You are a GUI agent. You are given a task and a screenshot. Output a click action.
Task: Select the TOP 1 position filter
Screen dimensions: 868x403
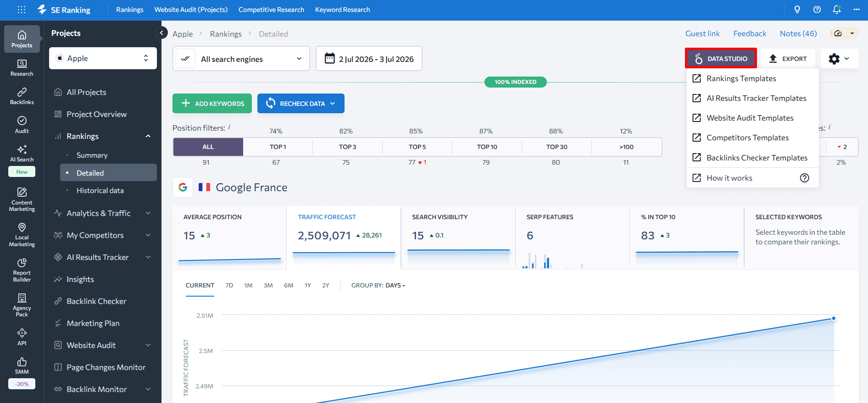click(278, 147)
